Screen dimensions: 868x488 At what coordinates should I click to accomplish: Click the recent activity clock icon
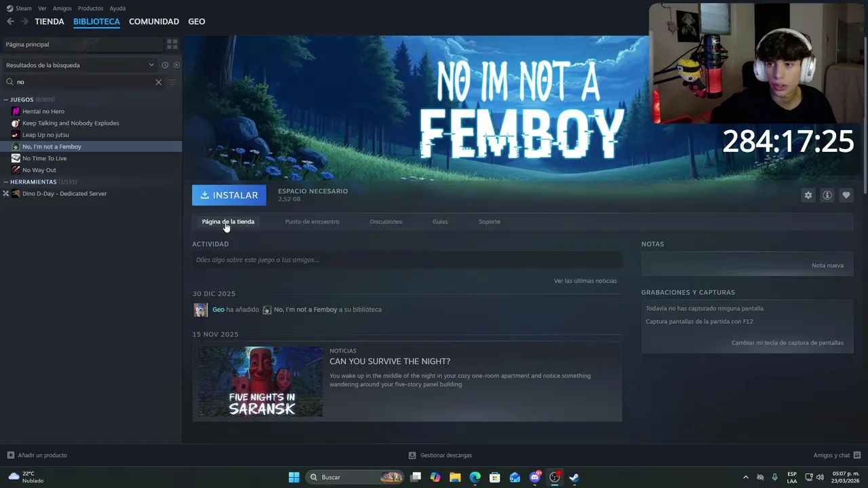[165, 65]
